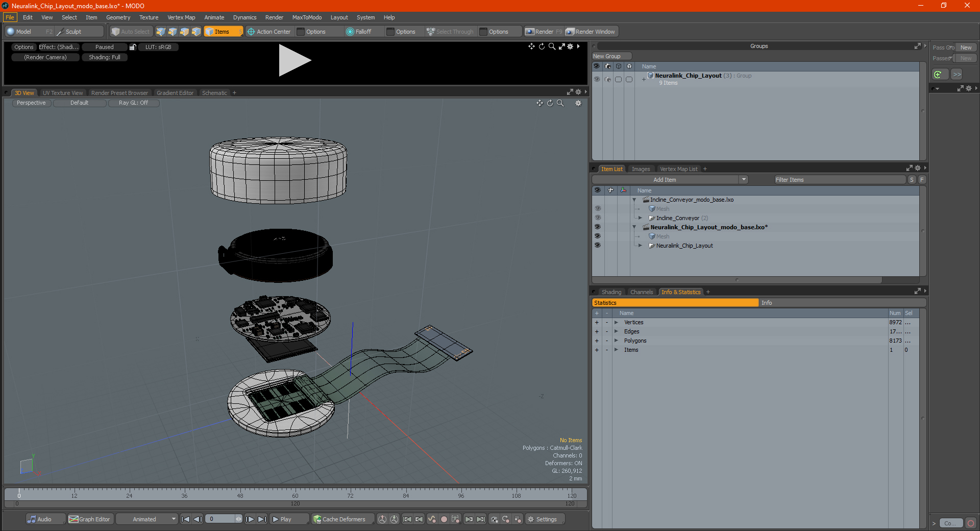Start Render F9
The width and height of the screenshot is (980, 531).
point(544,32)
